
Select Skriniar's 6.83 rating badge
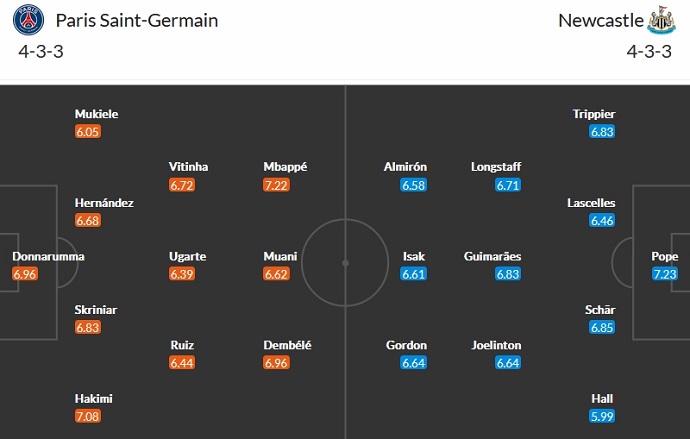tap(88, 327)
